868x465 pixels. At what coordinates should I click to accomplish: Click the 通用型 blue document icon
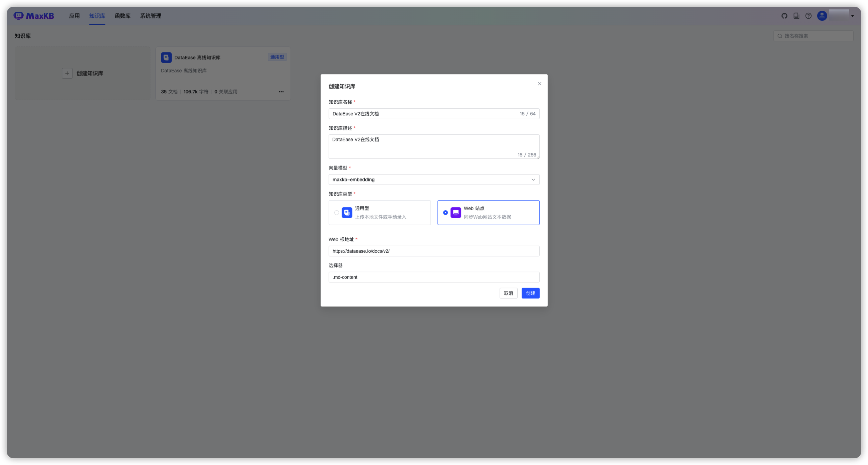[347, 212]
